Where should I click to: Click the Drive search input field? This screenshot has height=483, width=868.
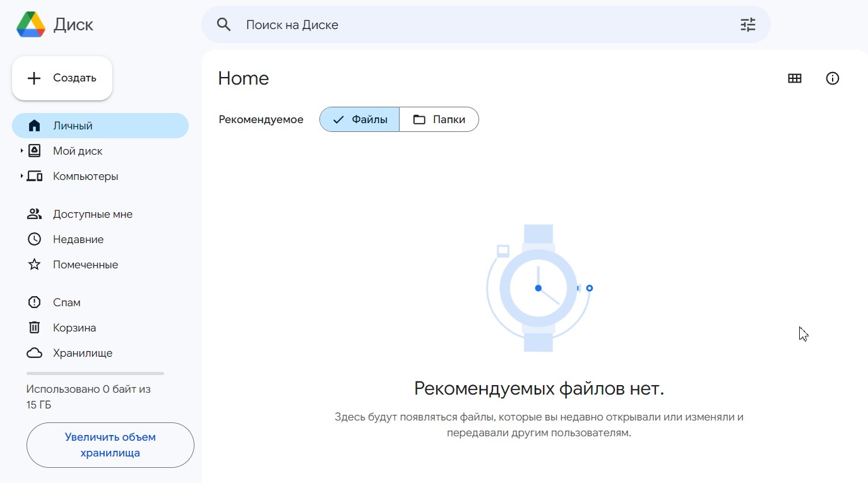pos(442,24)
